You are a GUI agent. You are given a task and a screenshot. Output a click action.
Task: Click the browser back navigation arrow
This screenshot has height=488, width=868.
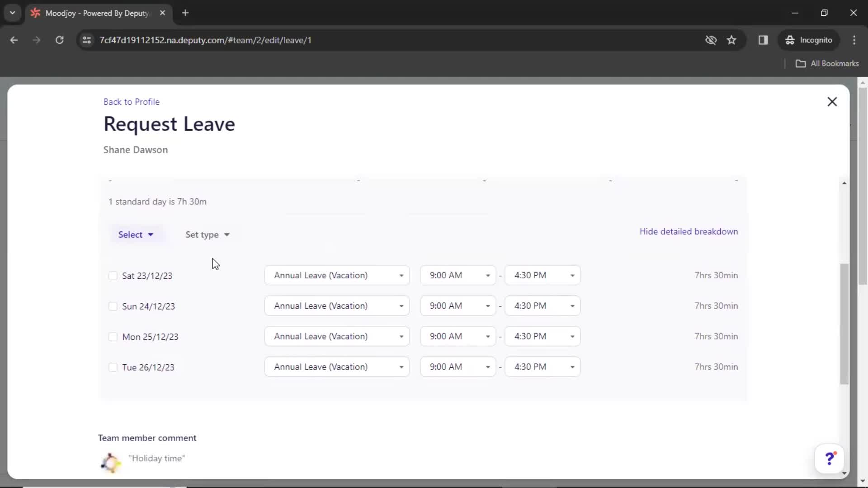pyautogui.click(x=14, y=40)
